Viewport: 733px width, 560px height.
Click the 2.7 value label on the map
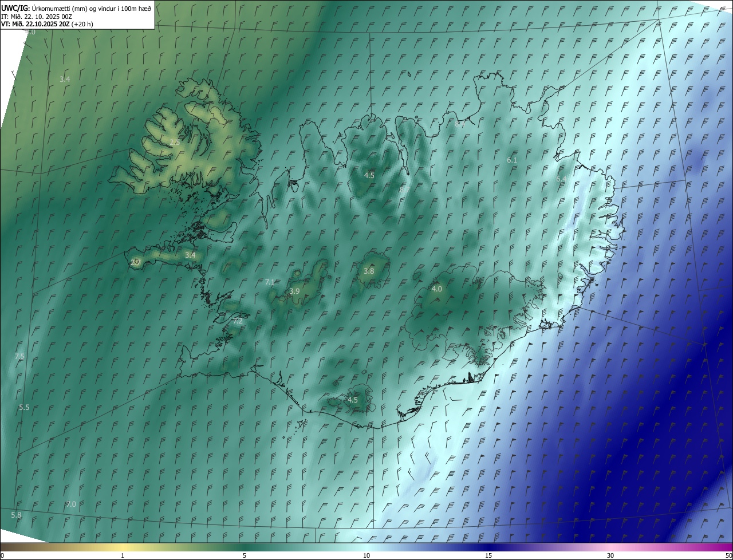(x=136, y=262)
